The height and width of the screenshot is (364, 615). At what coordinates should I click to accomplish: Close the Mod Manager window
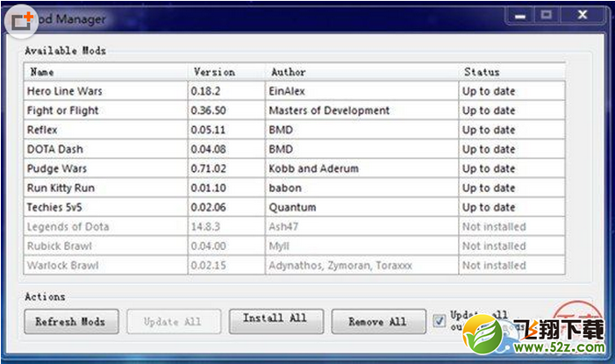pyautogui.click(x=583, y=15)
